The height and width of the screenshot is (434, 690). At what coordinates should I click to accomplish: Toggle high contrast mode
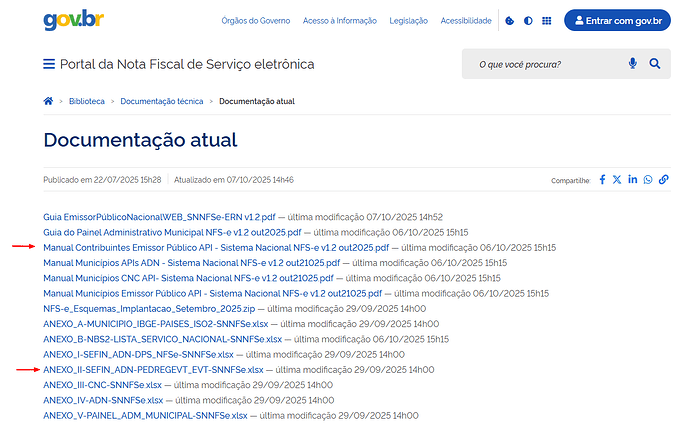tap(528, 20)
